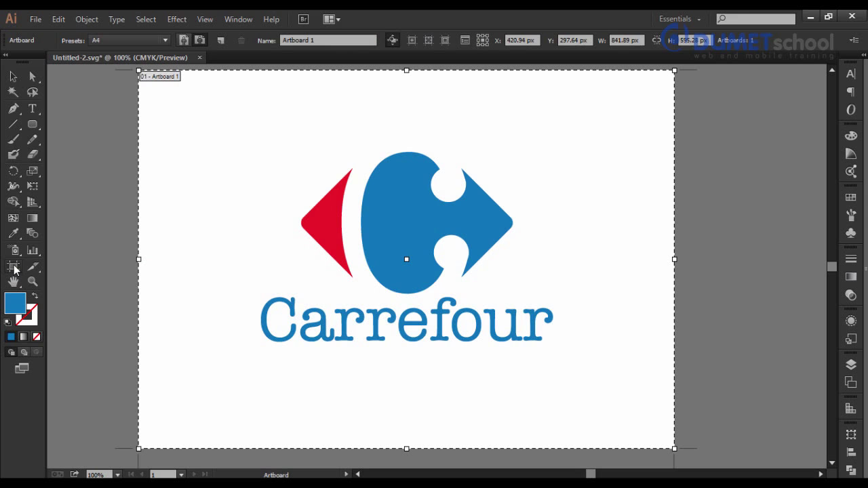This screenshot has height=488, width=868.
Task: Click the artboard Name input field
Action: tap(328, 40)
